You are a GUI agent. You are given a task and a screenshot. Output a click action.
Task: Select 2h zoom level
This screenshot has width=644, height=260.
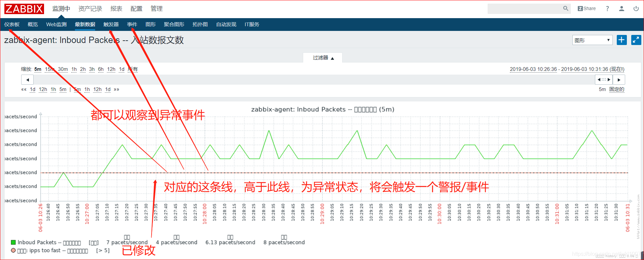(83, 69)
